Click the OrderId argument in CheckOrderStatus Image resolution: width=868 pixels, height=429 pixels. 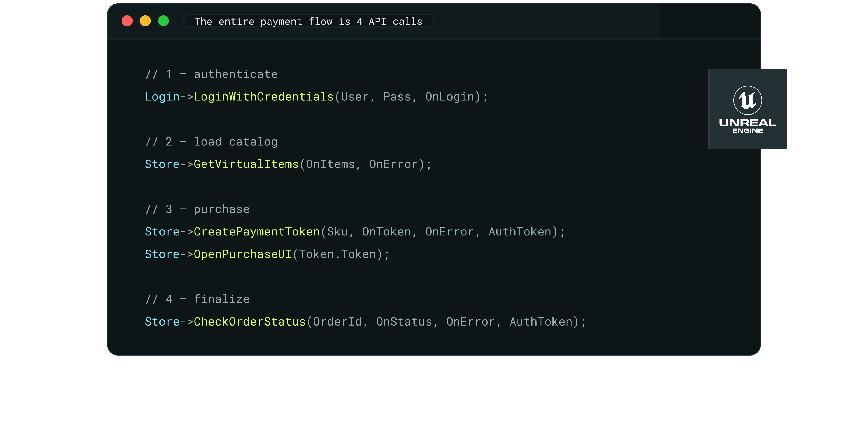pos(337,321)
